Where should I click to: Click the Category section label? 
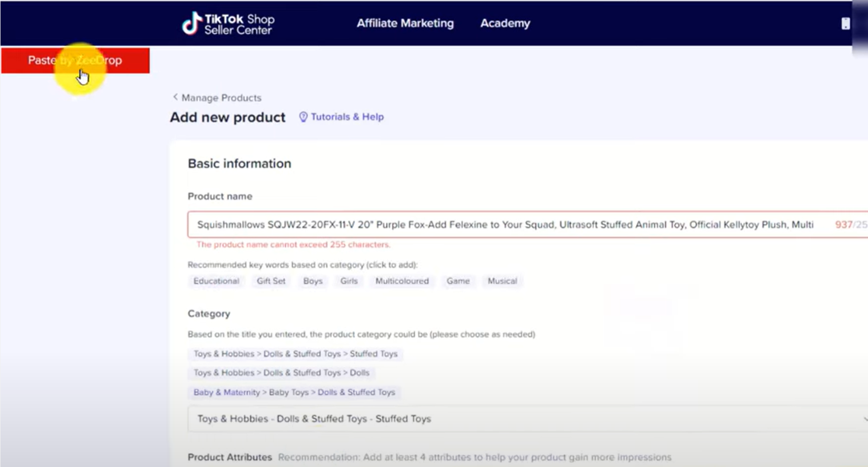[209, 314]
